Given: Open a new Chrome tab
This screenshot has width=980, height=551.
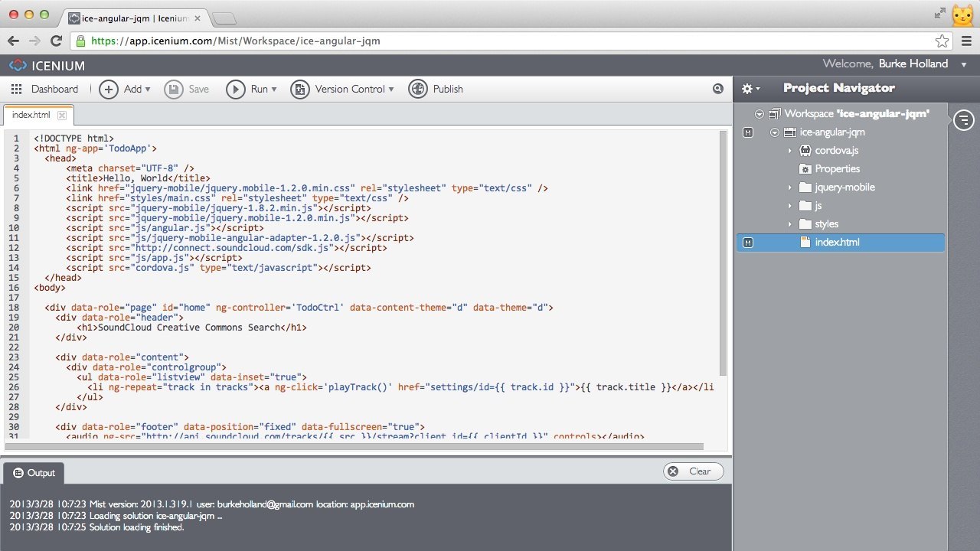Looking at the screenshot, I should tap(224, 18).
